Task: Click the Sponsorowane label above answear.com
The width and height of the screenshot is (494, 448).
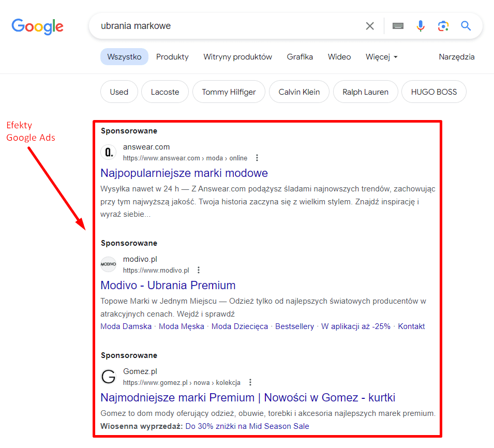Action: coord(129,131)
